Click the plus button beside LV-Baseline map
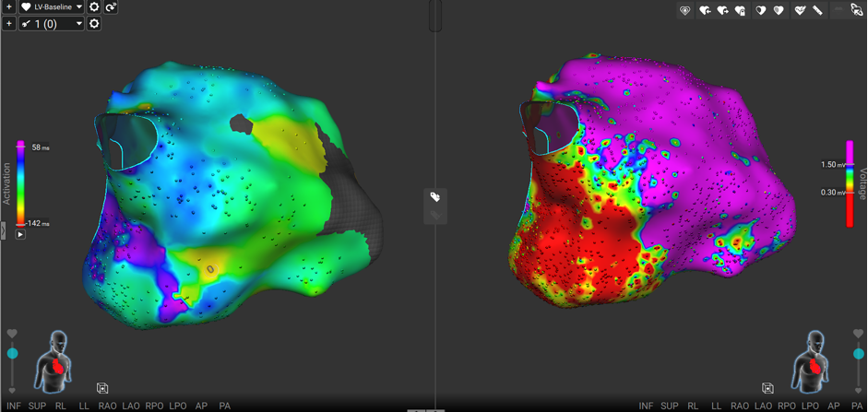The image size is (868, 412). click(9, 7)
